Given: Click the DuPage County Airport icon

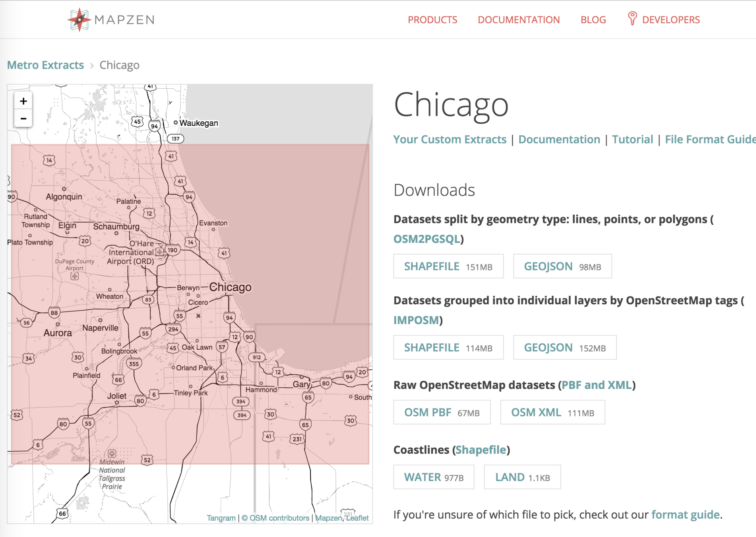Looking at the screenshot, I should tap(75, 276).
